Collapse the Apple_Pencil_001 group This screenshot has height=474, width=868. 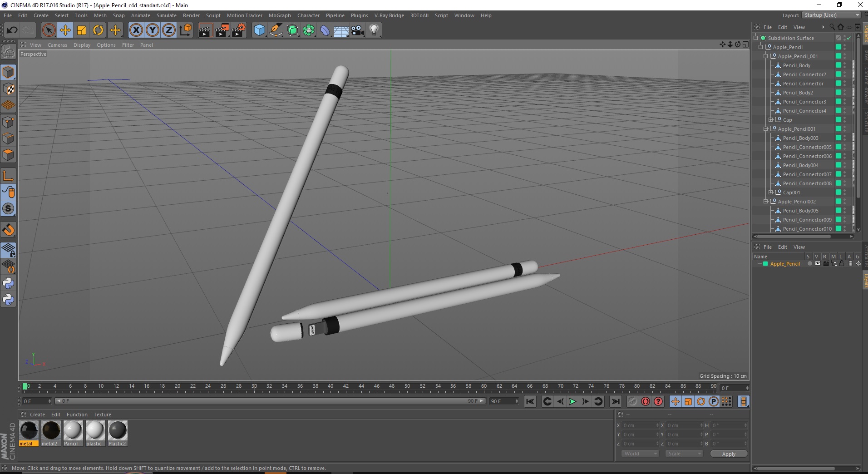point(766,56)
